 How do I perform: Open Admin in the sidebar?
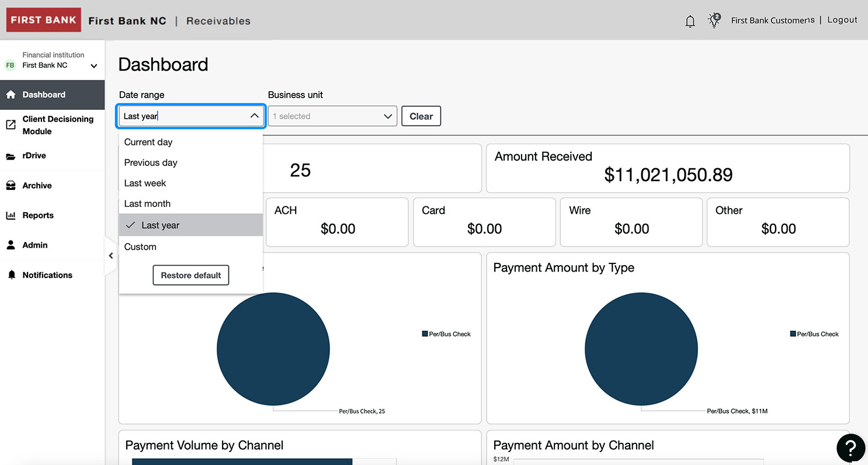point(53,245)
